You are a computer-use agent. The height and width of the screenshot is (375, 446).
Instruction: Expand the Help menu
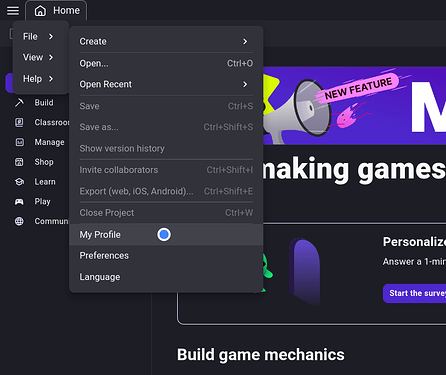click(38, 79)
